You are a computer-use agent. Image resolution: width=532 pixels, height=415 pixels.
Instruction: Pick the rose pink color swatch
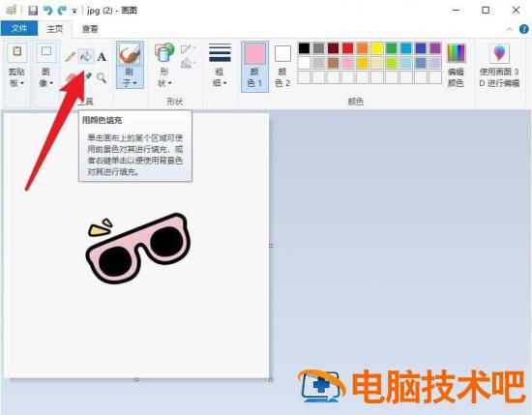coord(348,63)
